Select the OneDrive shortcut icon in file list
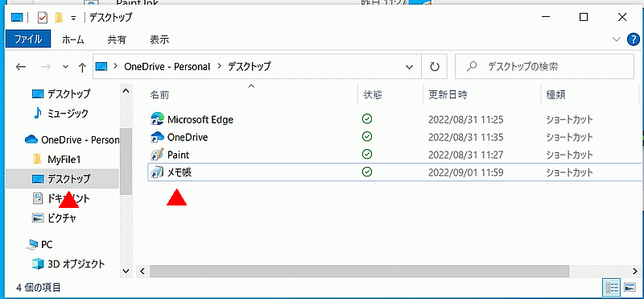 coord(157,137)
